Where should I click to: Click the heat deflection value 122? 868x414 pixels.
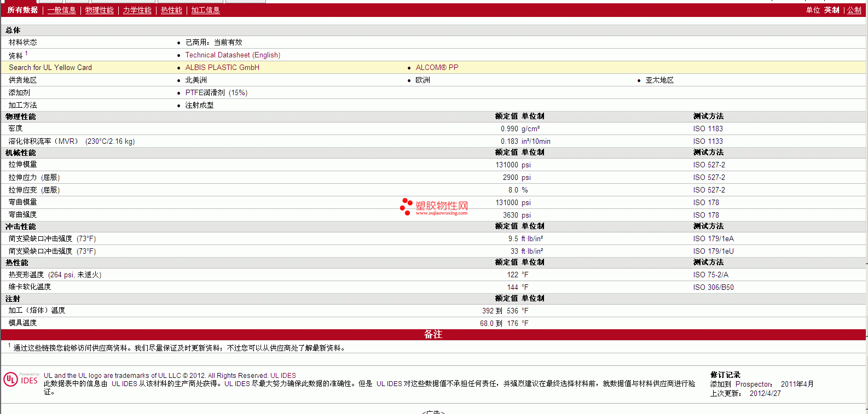tap(512, 275)
